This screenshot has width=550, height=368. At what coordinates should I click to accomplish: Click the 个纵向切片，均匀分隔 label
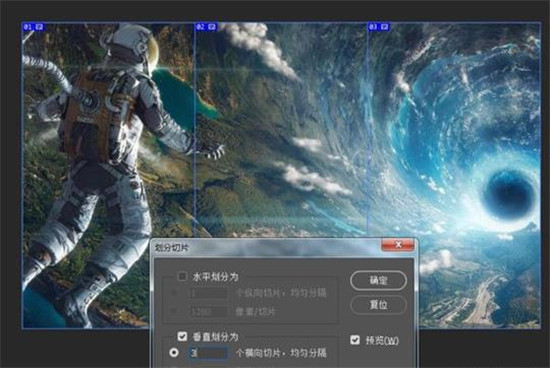[x=281, y=293]
